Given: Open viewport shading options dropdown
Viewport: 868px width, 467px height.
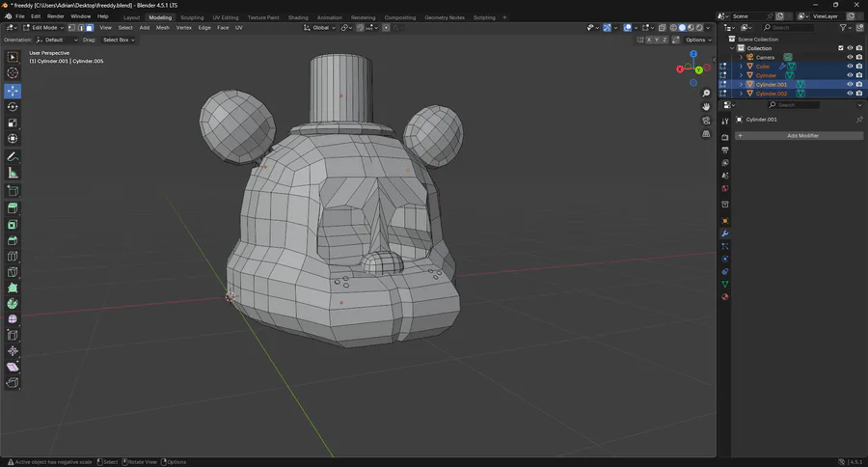Looking at the screenshot, I should [708, 28].
